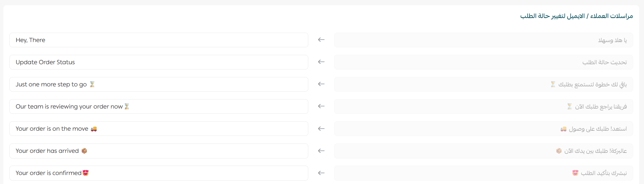The width and height of the screenshot is (644, 184).
Task: Select the Arabic field "باقي لك خطوة لتستمتع بطلبك"
Action: pos(483,84)
